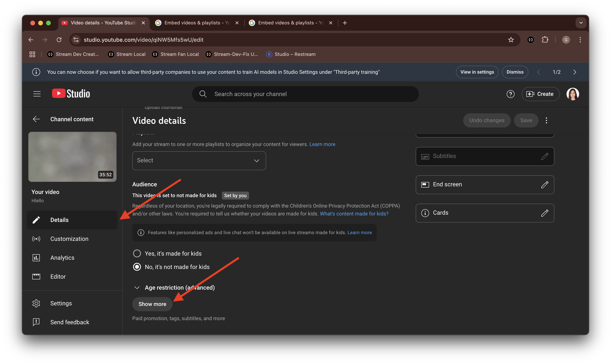Bookmark this page with the star icon
Screen dimensions: 611x364
(511, 40)
